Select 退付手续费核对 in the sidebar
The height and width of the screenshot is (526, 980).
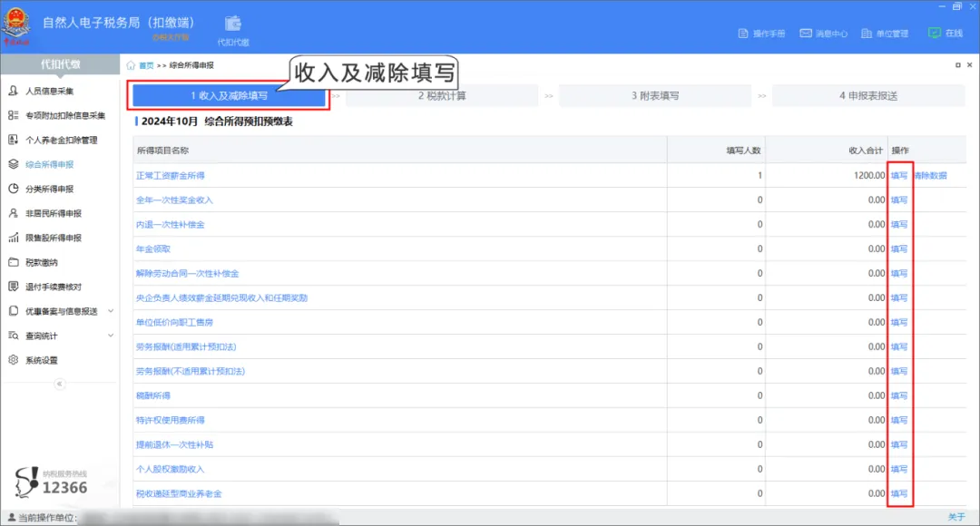click(52, 287)
